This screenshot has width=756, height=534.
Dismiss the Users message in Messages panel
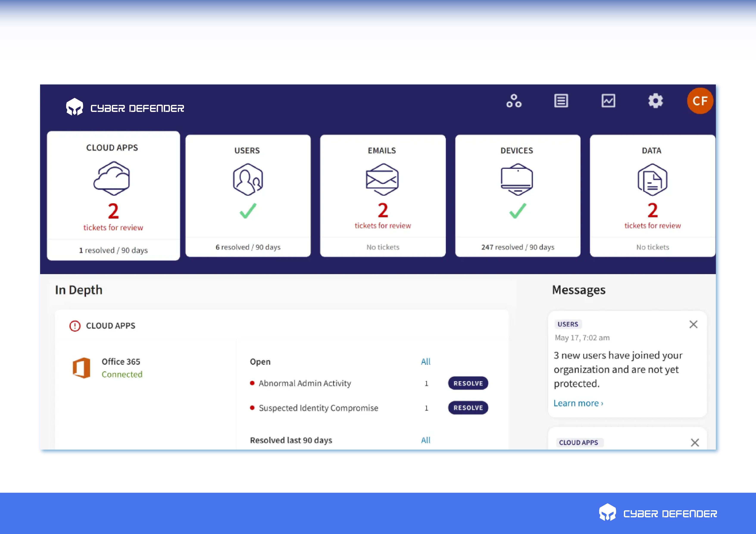pyautogui.click(x=694, y=324)
